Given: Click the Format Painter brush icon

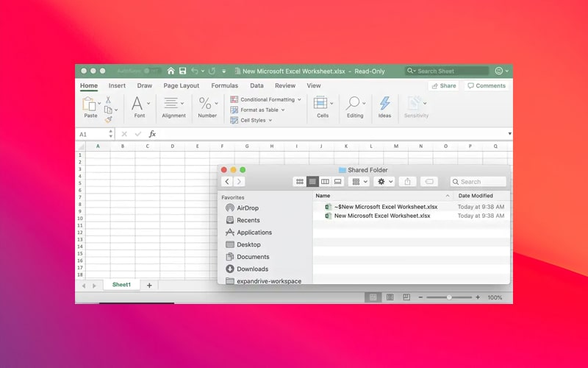Looking at the screenshot, I should [x=108, y=120].
